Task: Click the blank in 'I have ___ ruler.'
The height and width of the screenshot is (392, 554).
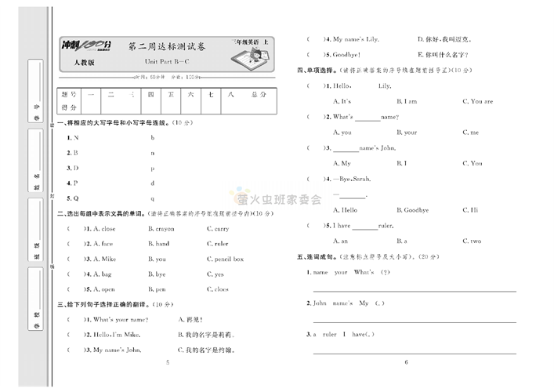Action: pyautogui.click(x=365, y=228)
